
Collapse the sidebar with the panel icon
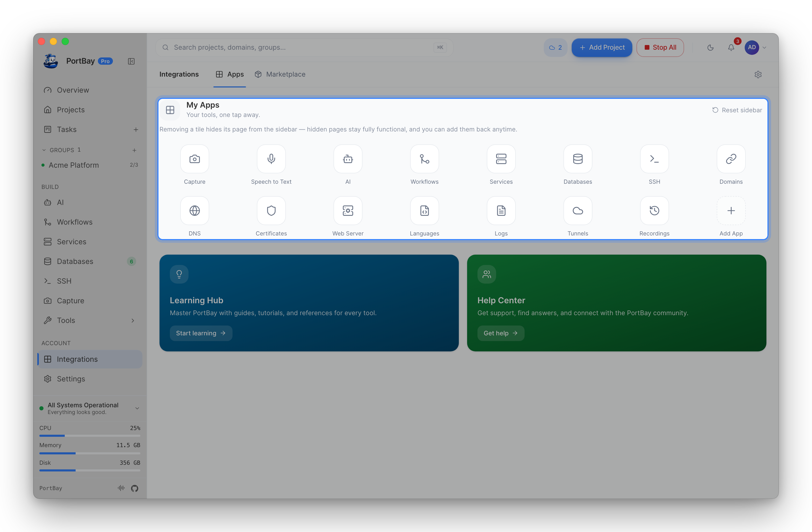[131, 61]
